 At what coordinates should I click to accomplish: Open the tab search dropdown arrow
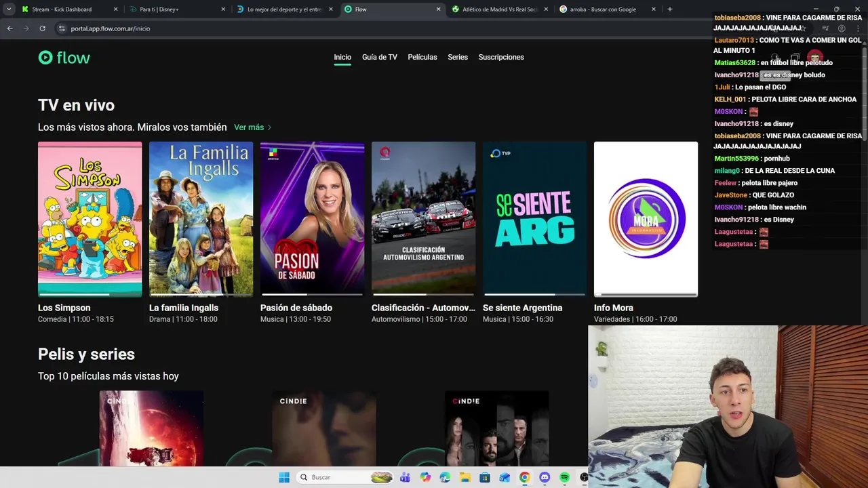(x=9, y=9)
